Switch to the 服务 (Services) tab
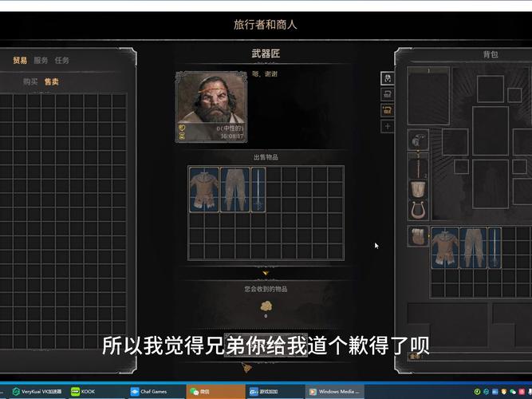532x399 pixels. pos(41,61)
